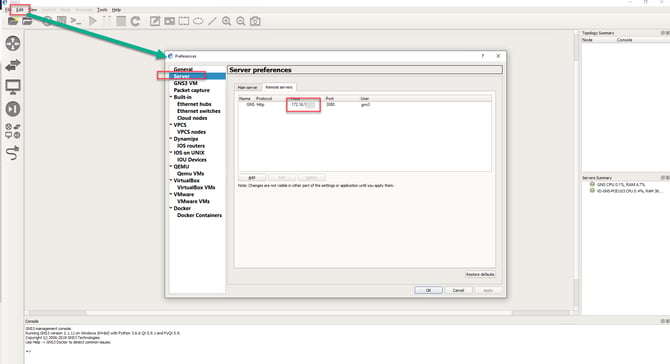Take a screenshot with camera icon
The height and width of the screenshot is (364, 670).
pyautogui.click(x=255, y=21)
